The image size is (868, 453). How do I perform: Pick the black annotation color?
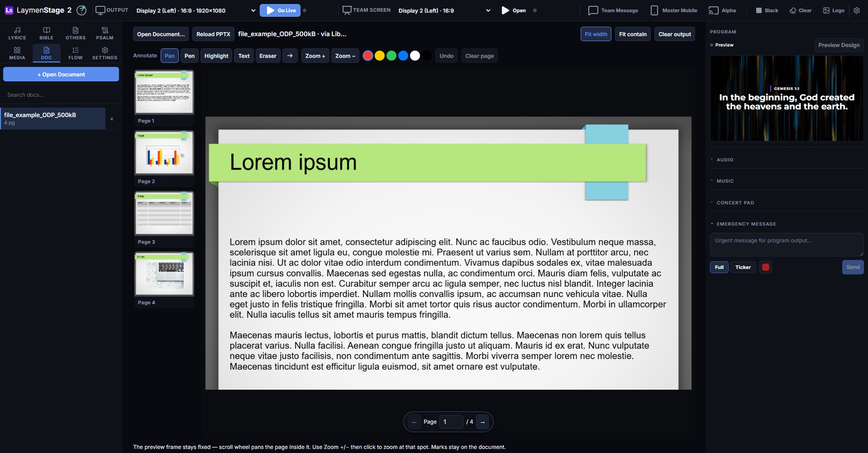pos(427,56)
